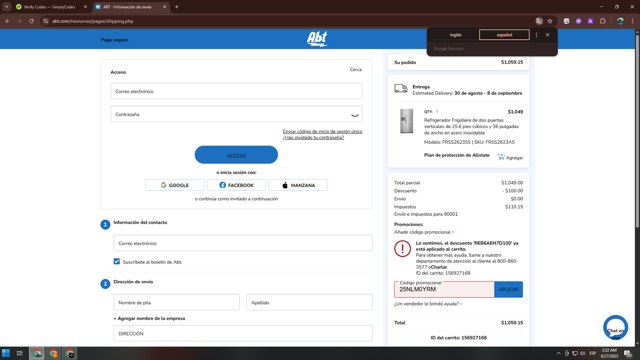Click second Chrome icon in taskbar
This screenshot has width=640, height=360.
53,353
